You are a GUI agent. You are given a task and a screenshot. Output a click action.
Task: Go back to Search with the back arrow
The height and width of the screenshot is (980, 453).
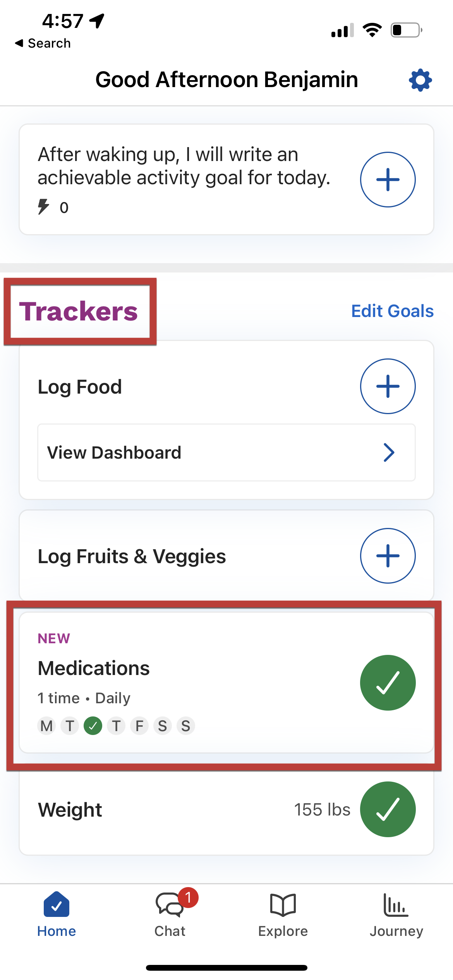click(x=19, y=43)
